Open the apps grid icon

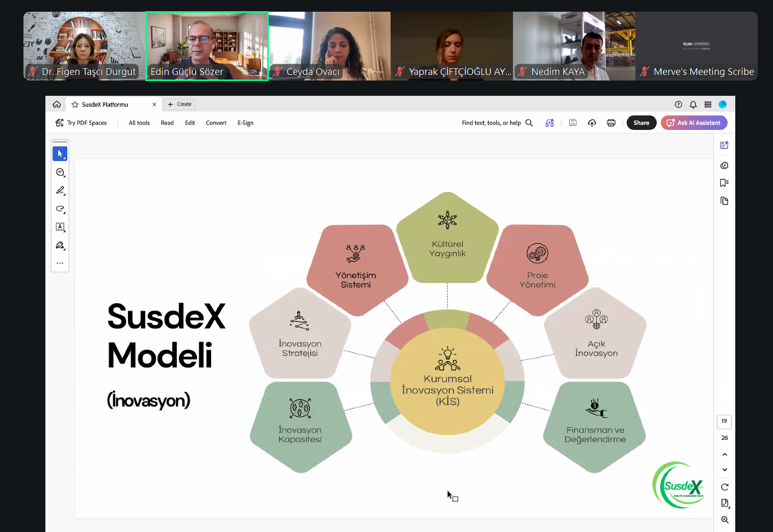pos(708,104)
